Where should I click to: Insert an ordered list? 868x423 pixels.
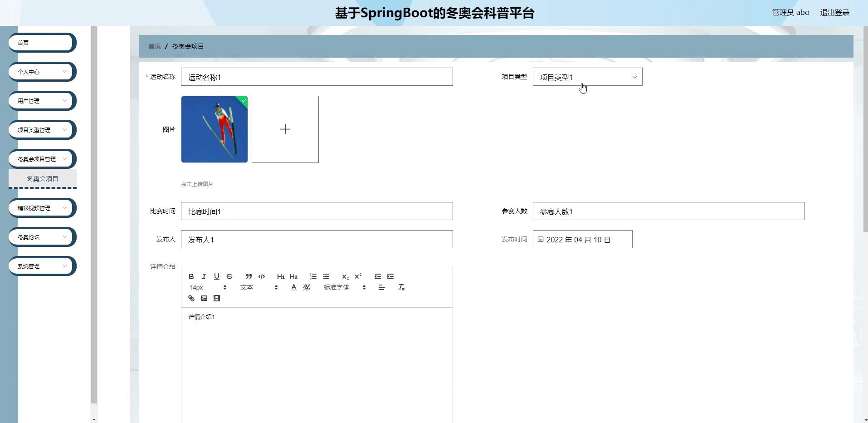[313, 276]
